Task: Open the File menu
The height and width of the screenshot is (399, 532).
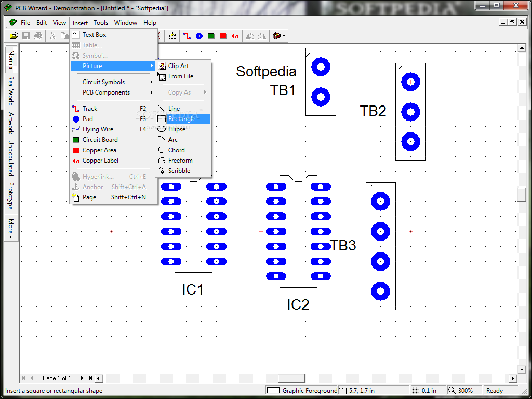Action: pyautogui.click(x=25, y=23)
